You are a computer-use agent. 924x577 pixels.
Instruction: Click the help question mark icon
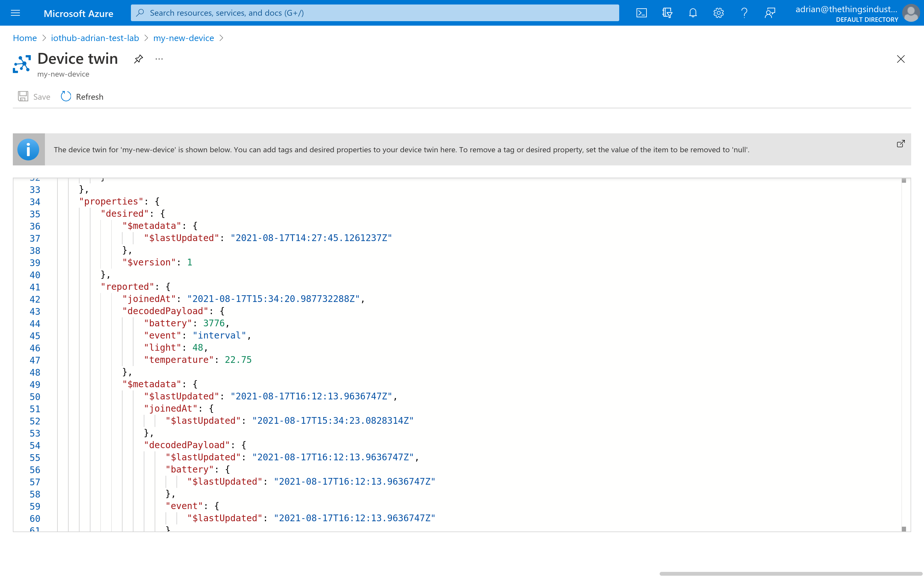[744, 13]
